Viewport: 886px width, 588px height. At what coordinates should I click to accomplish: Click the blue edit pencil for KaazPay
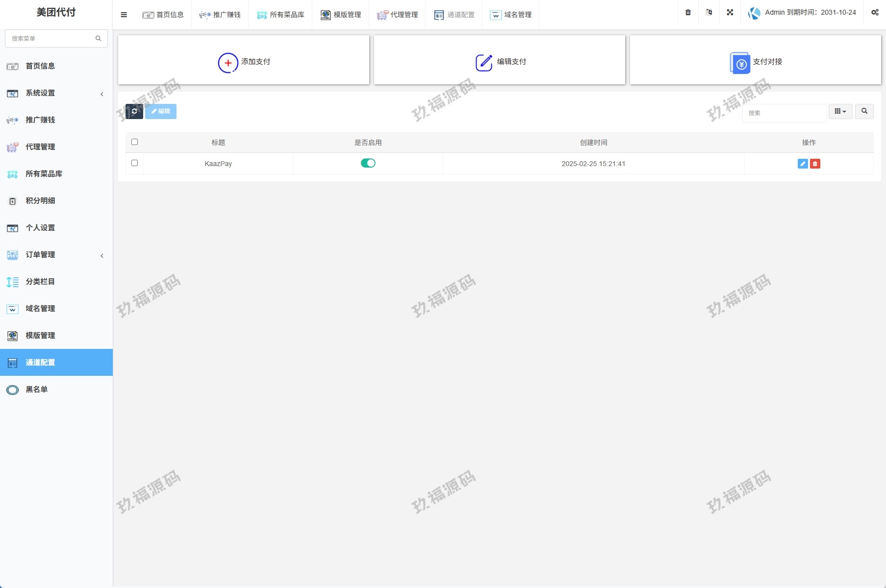[x=803, y=164]
